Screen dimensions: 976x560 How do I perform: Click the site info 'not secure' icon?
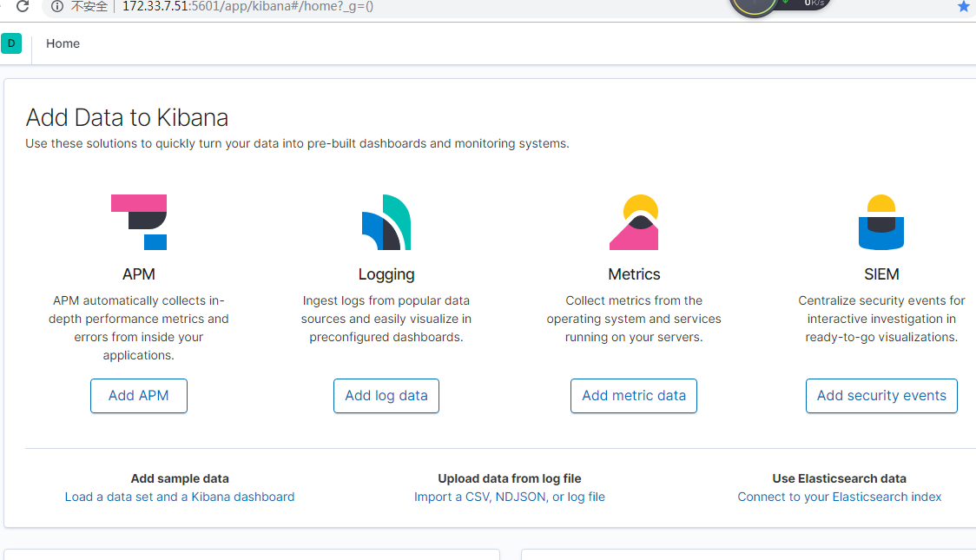pos(57,6)
